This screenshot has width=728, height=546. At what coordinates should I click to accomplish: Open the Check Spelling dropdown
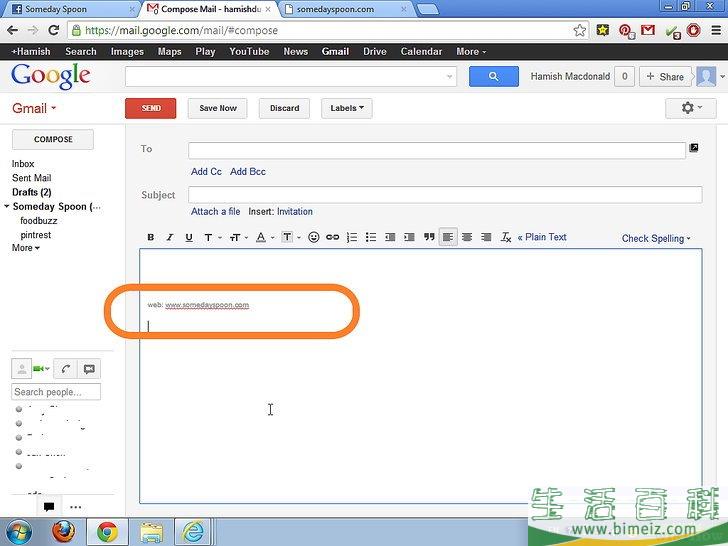click(x=656, y=239)
